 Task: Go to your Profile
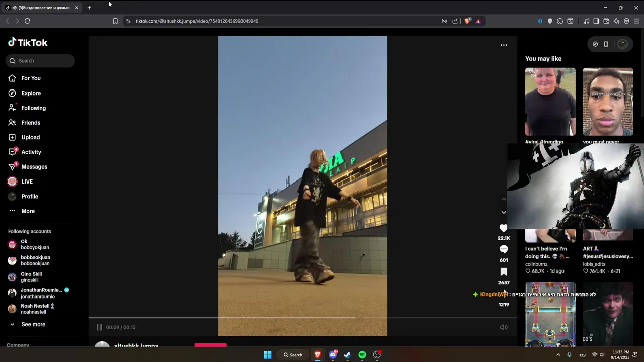(30, 197)
